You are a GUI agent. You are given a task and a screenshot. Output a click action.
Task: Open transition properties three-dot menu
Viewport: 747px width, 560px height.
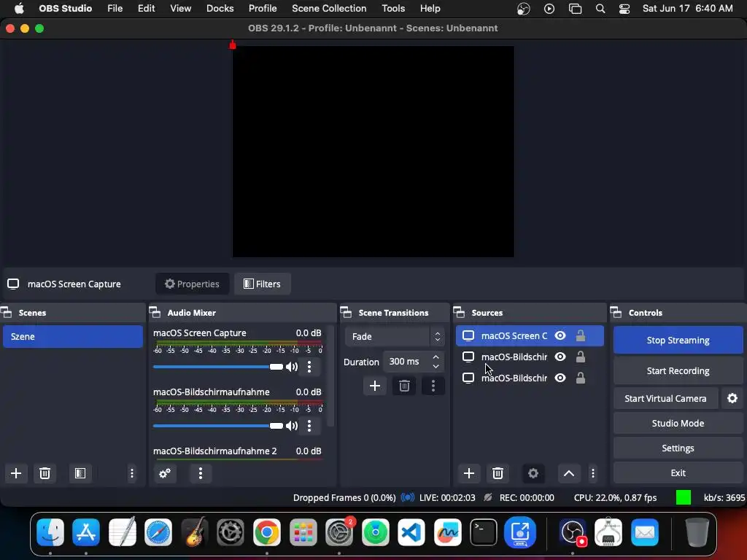pyautogui.click(x=433, y=386)
